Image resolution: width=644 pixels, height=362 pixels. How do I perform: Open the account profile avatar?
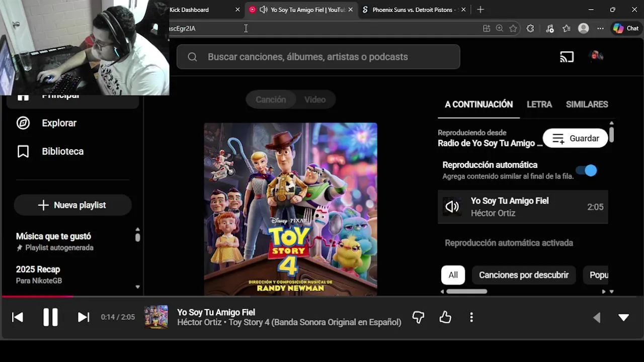point(596,57)
